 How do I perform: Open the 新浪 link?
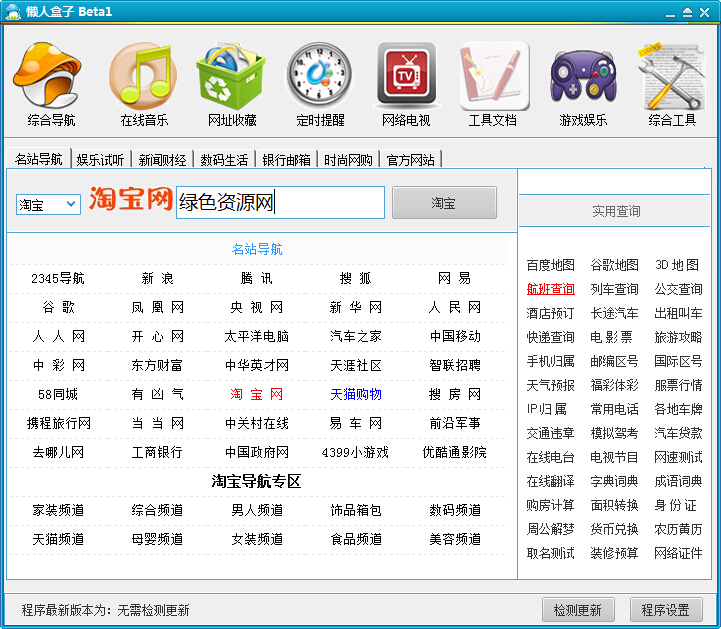[157, 278]
